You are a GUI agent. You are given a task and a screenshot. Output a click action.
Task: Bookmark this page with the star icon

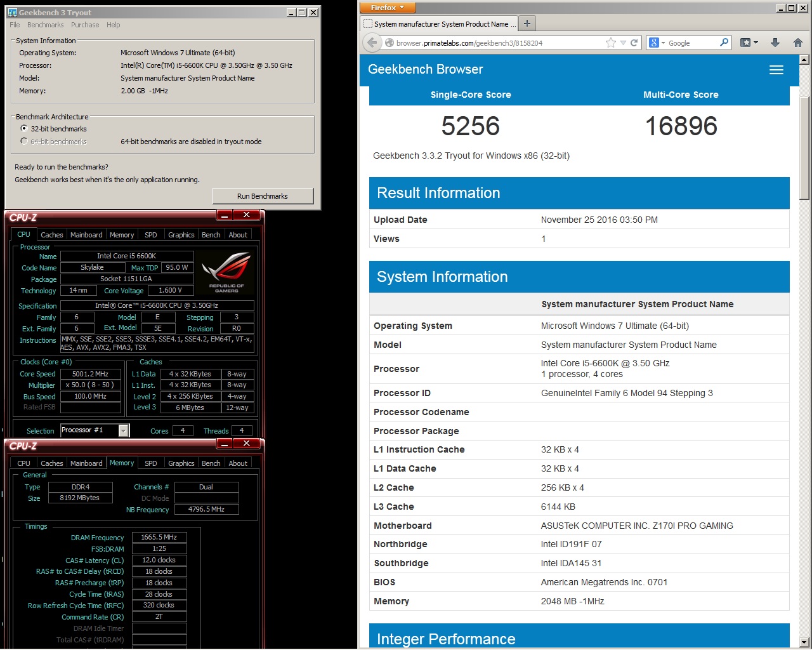611,43
